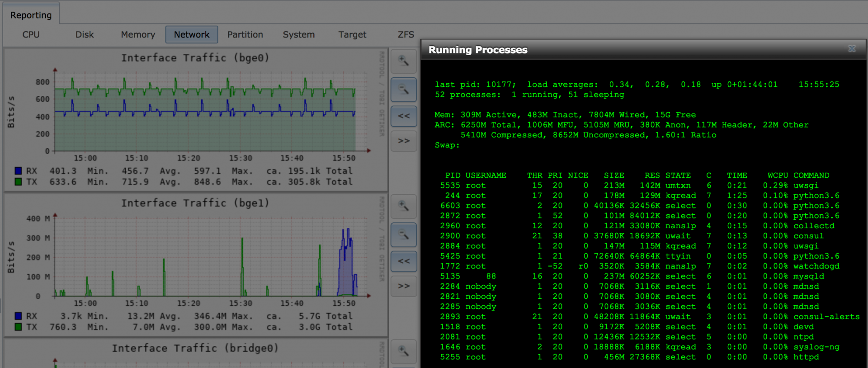Select the Network reporting tab
The width and height of the screenshot is (868, 368).
pos(192,34)
